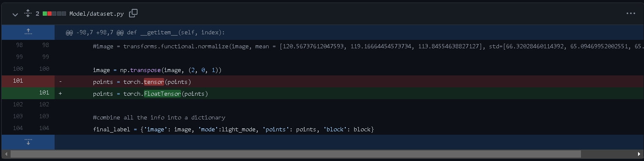Click the highlighted 'tensor' removed word
Screen dimensions: 644x161
coord(154,82)
